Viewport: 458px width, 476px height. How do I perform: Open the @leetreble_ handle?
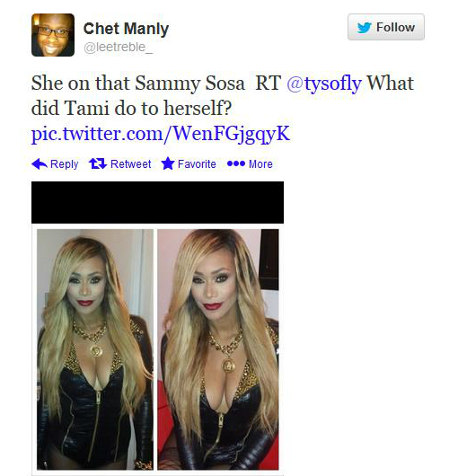(118, 48)
